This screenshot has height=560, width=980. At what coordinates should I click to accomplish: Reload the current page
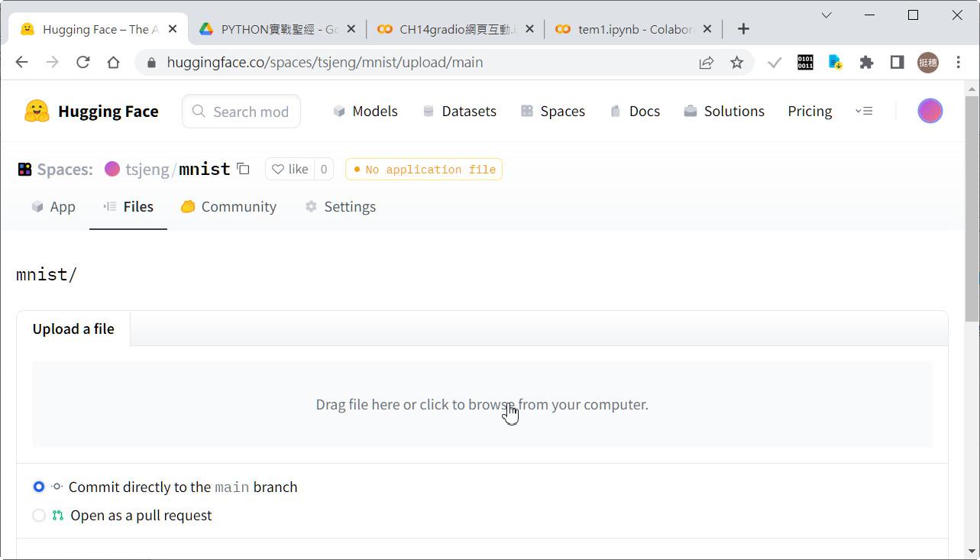coord(82,63)
